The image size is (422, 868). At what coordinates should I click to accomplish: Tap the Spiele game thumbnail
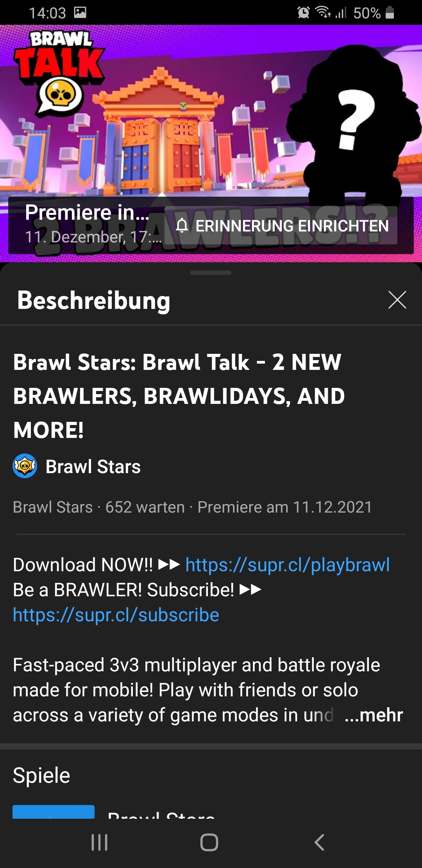54,812
